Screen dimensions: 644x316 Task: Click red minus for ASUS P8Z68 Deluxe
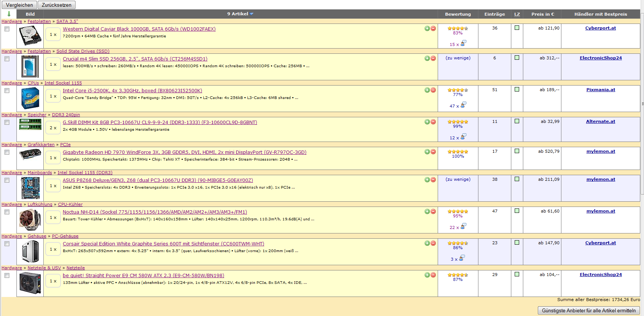(x=433, y=180)
